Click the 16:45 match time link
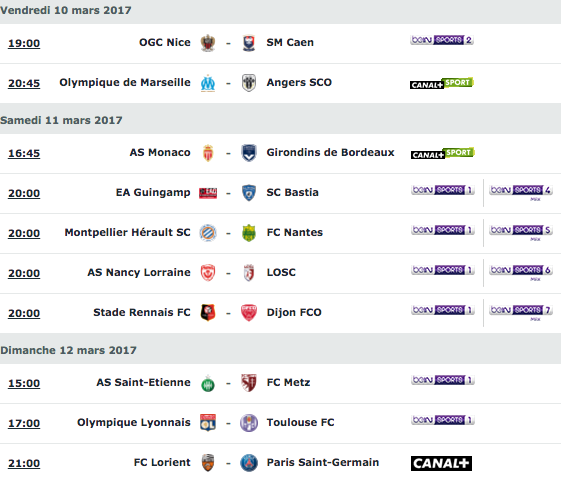561x480 pixels. click(24, 153)
